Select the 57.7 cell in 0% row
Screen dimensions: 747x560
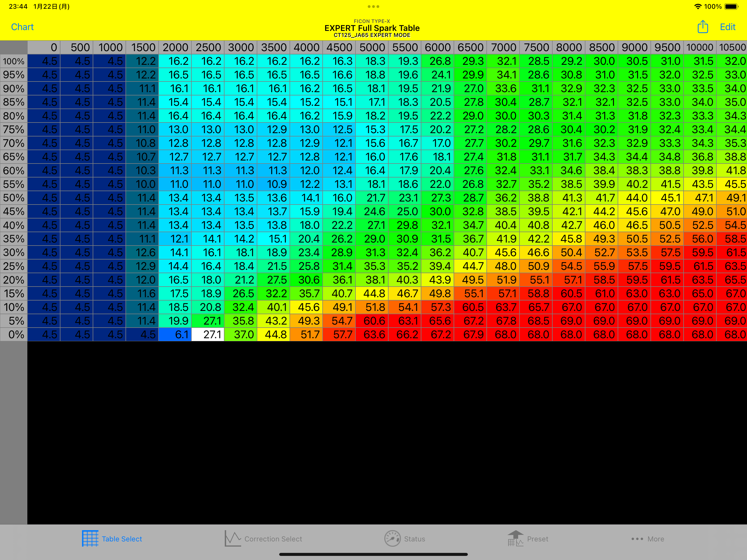click(x=339, y=334)
